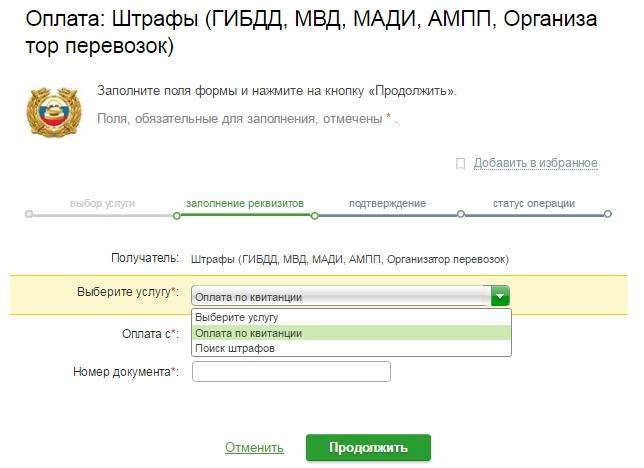Click the Добавить в избранное link

point(535,163)
